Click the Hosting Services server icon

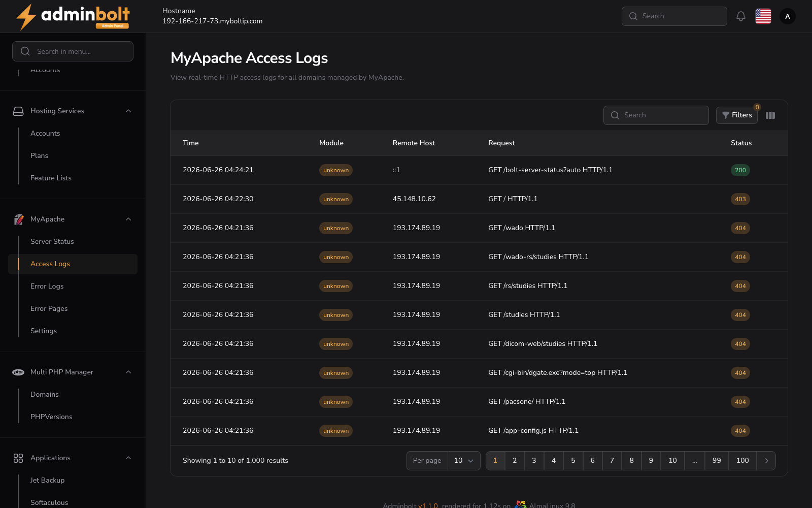[18, 111]
